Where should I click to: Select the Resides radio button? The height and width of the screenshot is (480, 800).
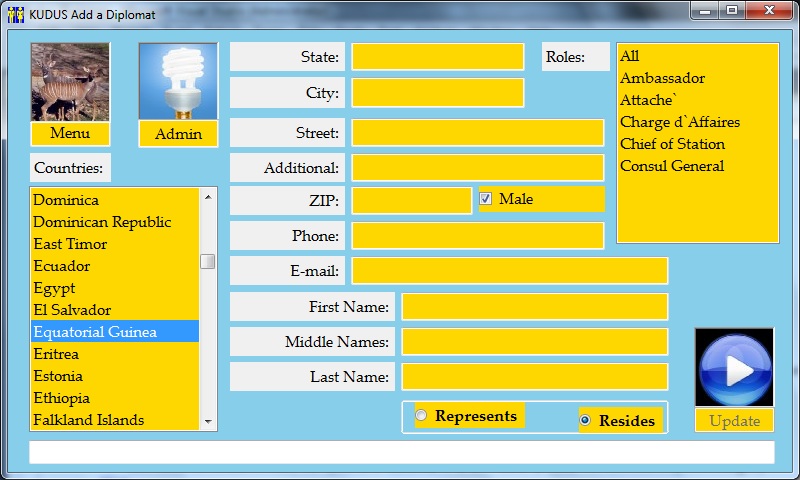(585, 421)
